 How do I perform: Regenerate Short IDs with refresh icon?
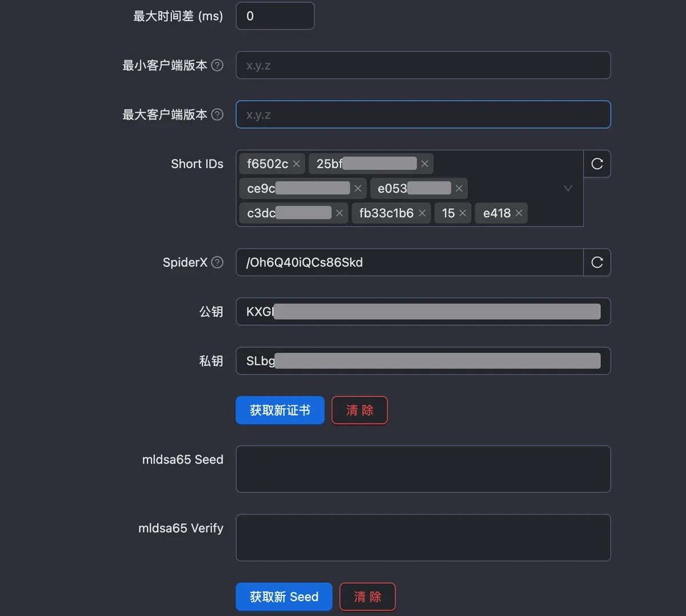(x=597, y=164)
